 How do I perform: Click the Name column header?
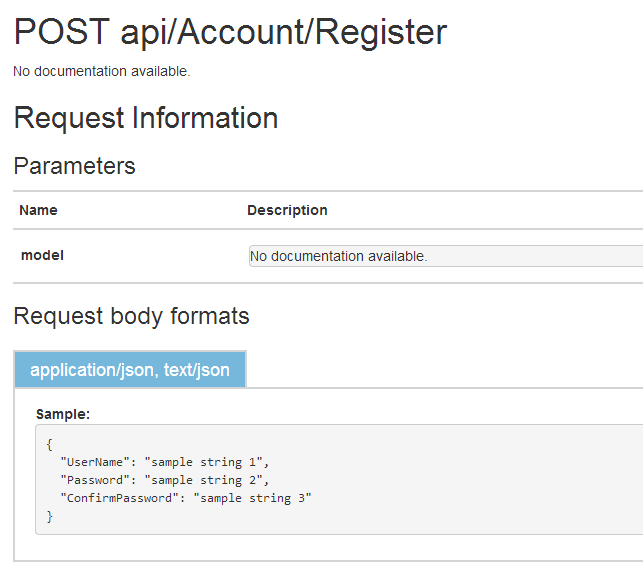click(38, 210)
